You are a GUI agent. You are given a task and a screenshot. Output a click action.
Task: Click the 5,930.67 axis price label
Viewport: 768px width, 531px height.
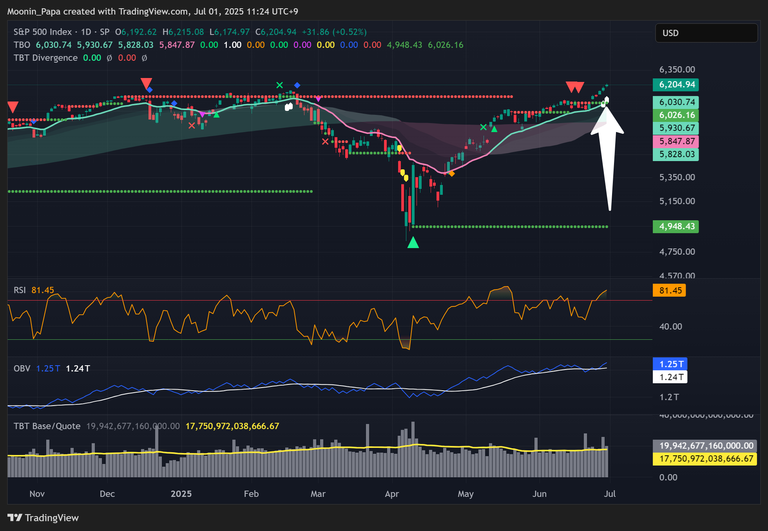(676, 128)
